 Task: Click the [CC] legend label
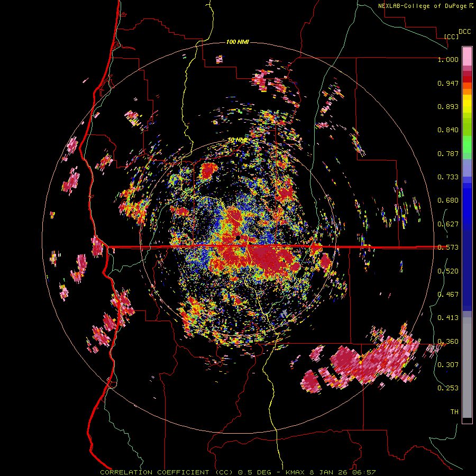coord(452,36)
